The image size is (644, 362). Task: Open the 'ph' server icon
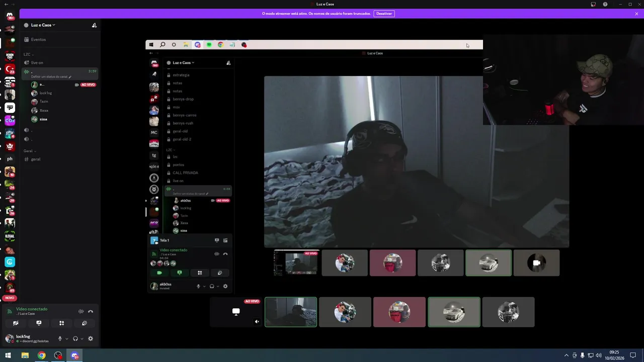(x=10, y=159)
